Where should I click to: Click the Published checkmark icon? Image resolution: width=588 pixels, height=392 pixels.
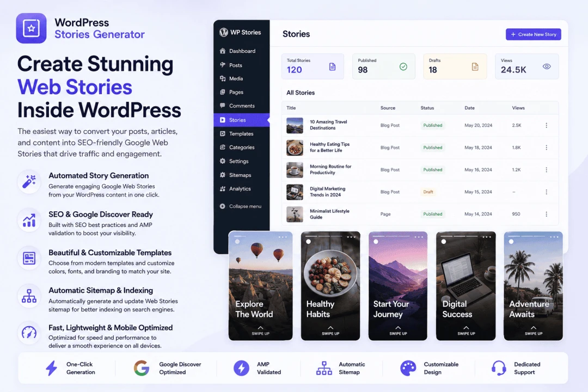tap(403, 67)
